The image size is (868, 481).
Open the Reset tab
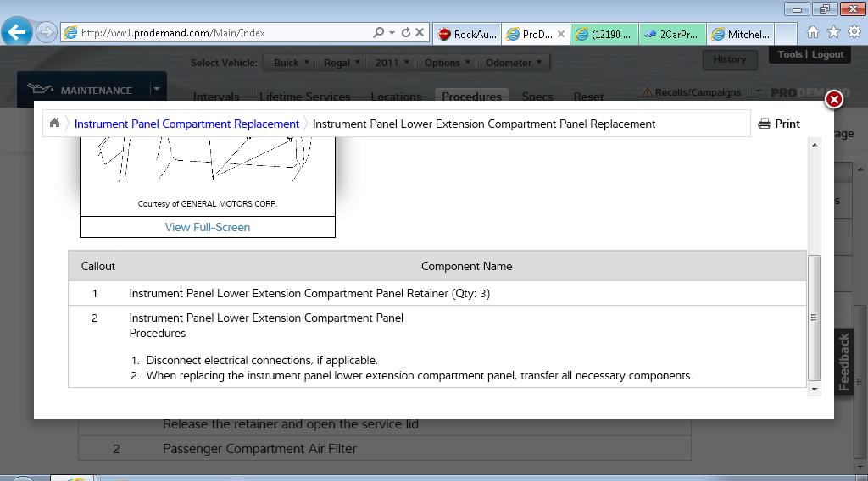point(588,97)
